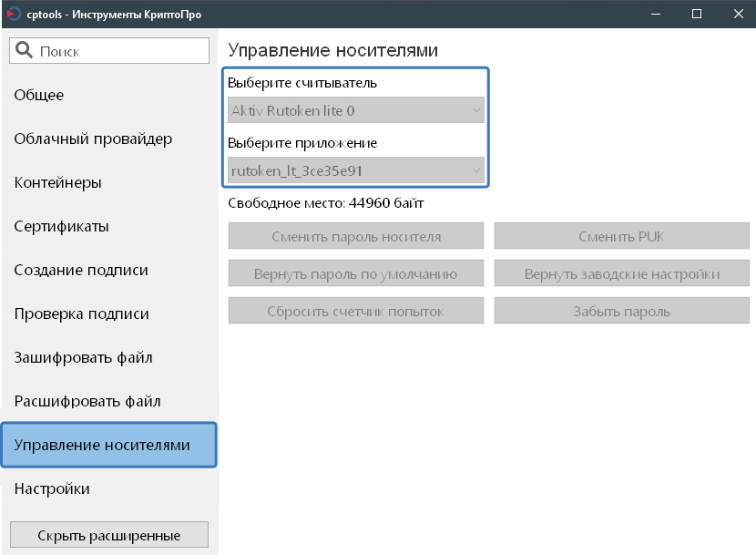Viewport: 756px width, 555px height.
Task: Go to Расшифровать файл section
Action: pos(87,401)
